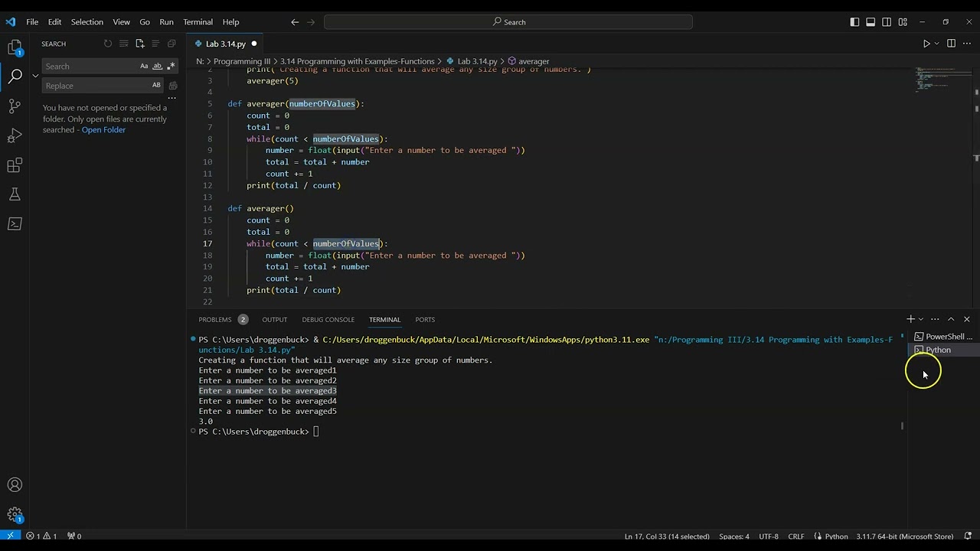Close the terminal panel
Screen dimensions: 980x551
coord(967,319)
